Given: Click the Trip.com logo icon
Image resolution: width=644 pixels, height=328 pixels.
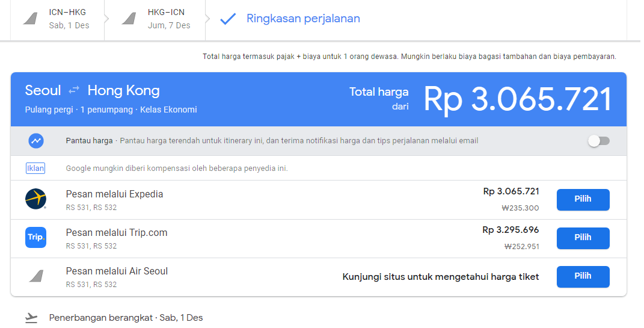Looking at the screenshot, I should coord(35,238).
